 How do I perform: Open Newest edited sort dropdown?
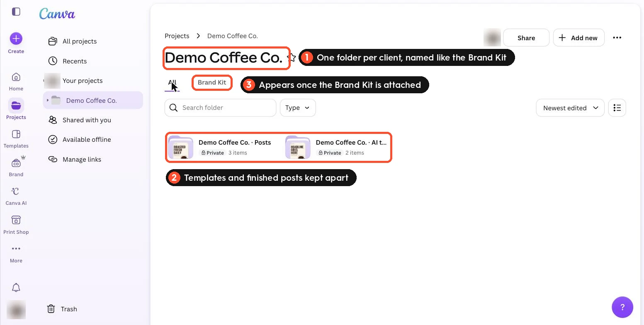pos(570,108)
